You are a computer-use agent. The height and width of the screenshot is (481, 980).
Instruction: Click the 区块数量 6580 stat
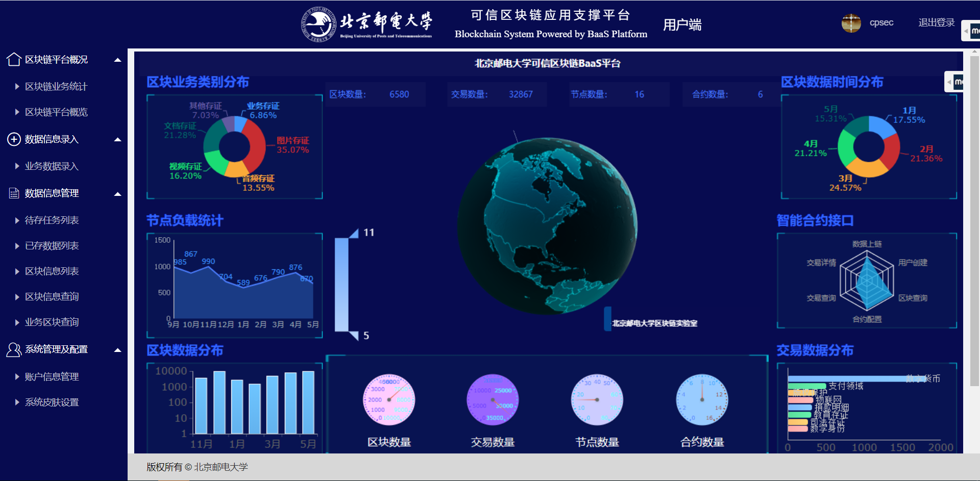376,94
